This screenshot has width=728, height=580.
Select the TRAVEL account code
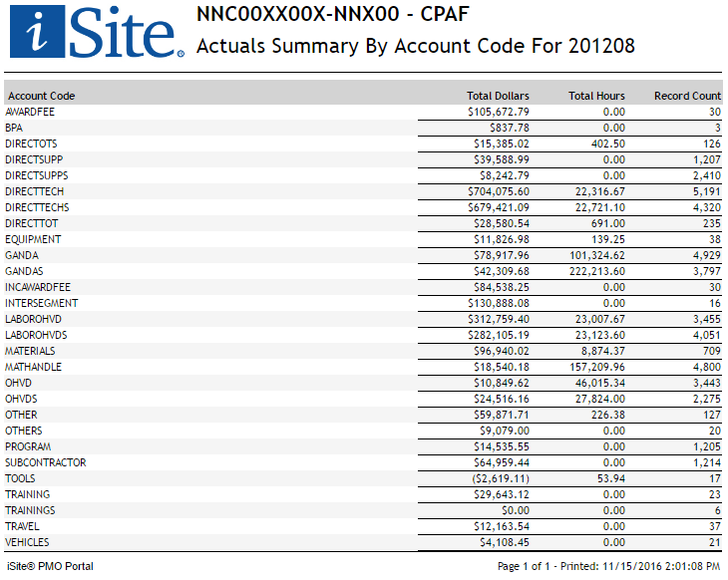click(x=22, y=526)
